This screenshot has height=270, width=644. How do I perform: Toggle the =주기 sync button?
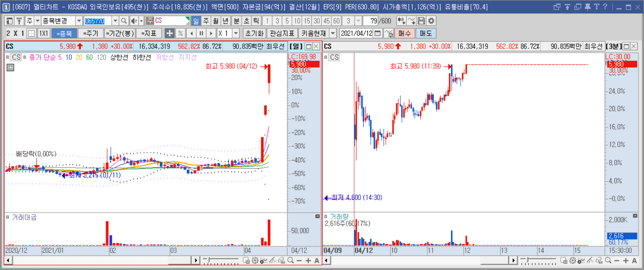[91, 33]
